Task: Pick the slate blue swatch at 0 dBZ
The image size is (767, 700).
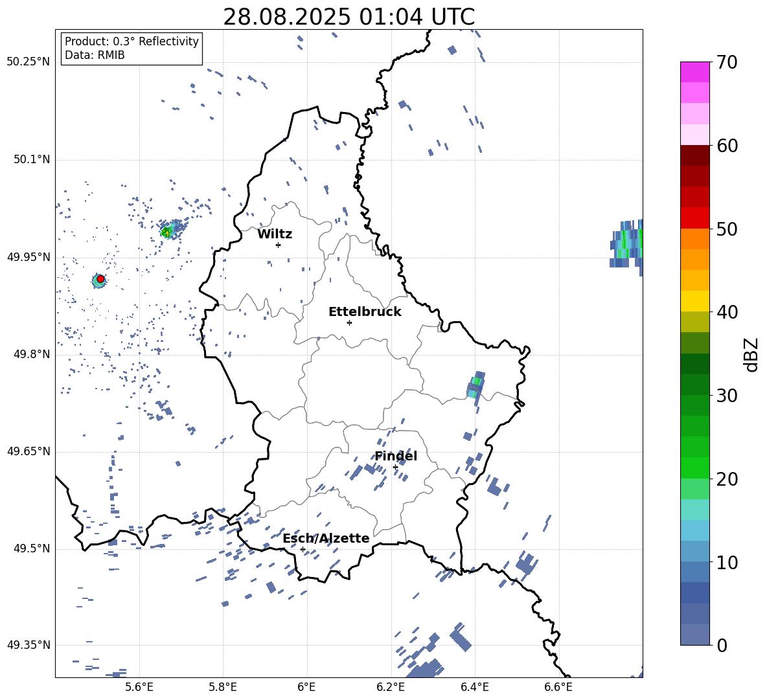Action: (x=694, y=635)
